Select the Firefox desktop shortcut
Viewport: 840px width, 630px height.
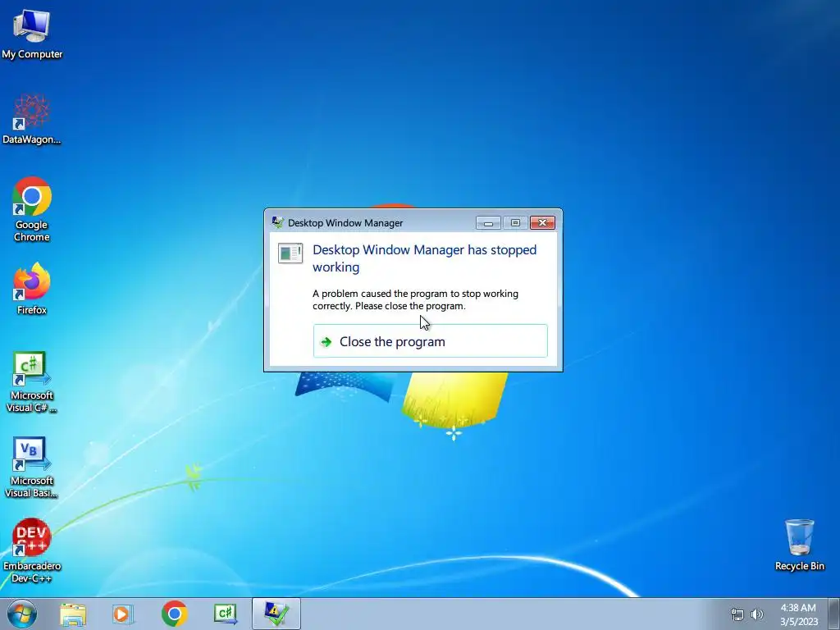point(32,288)
